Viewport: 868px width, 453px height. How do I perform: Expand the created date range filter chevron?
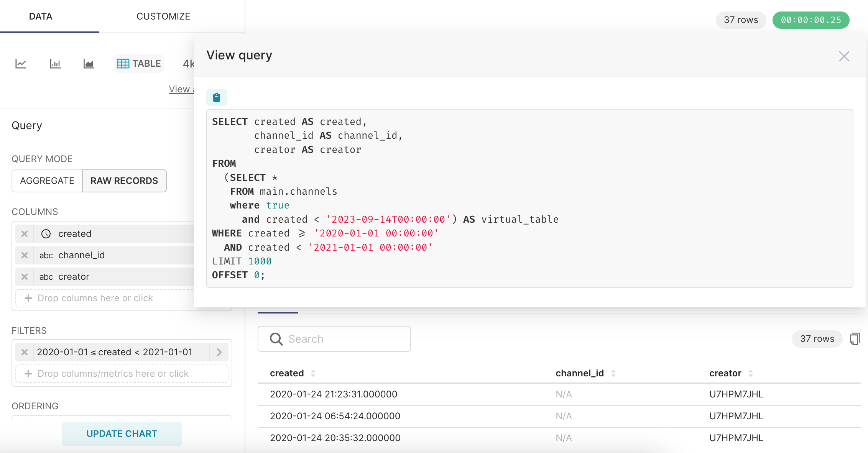coord(219,352)
